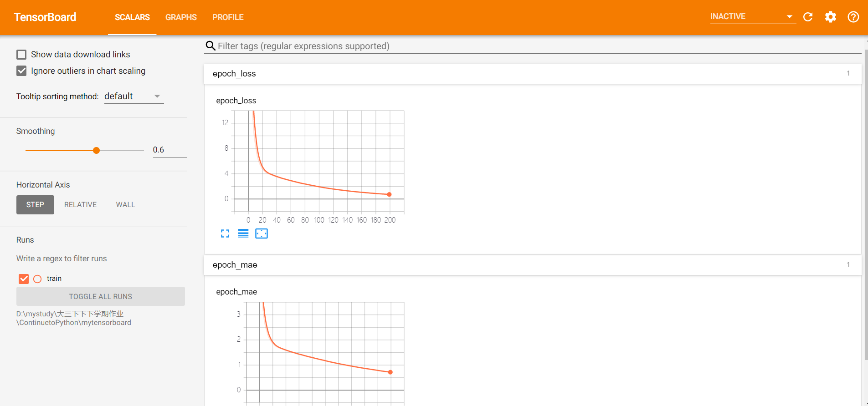
Task: Open the Tooltip sorting method dropdown
Action: pos(134,96)
